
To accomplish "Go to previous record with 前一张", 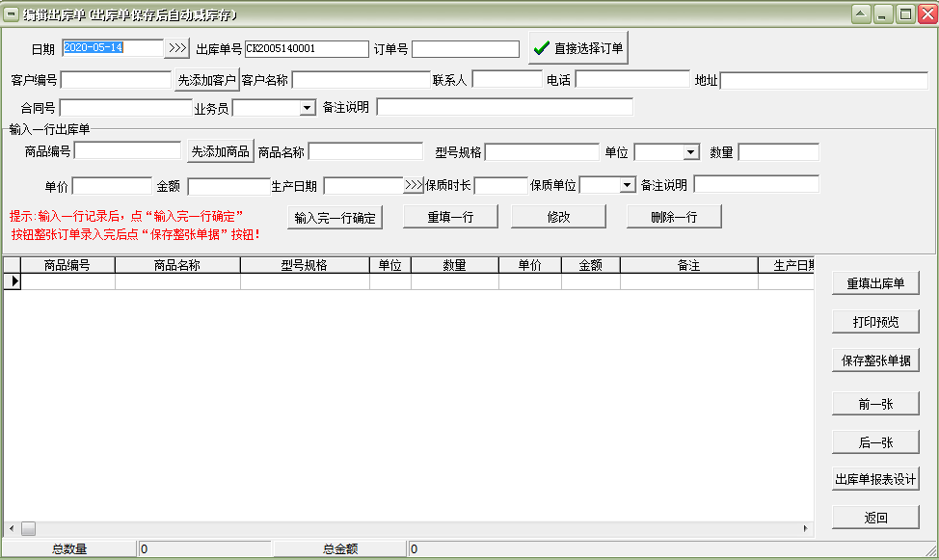I will pyautogui.click(x=875, y=404).
